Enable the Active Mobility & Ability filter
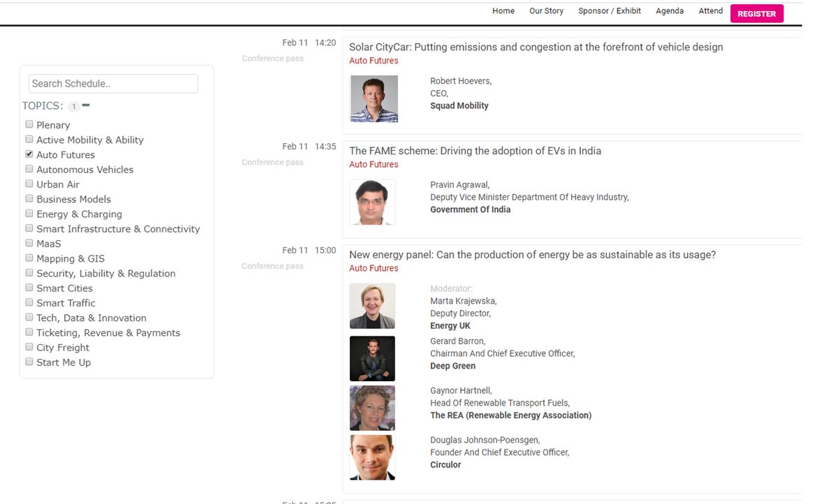This screenshot has height=504, width=838. click(x=29, y=139)
